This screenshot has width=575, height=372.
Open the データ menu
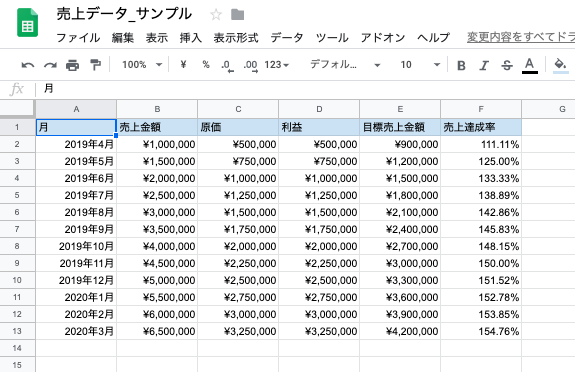[x=287, y=37]
